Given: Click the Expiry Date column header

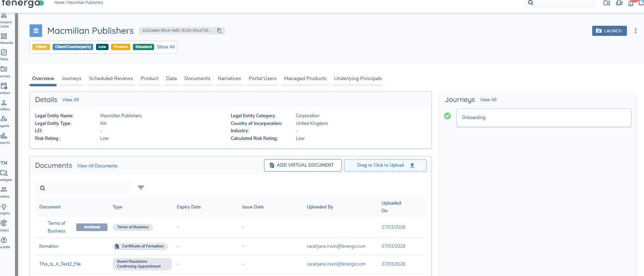Looking at the screenshot, I should coord(189,207).
